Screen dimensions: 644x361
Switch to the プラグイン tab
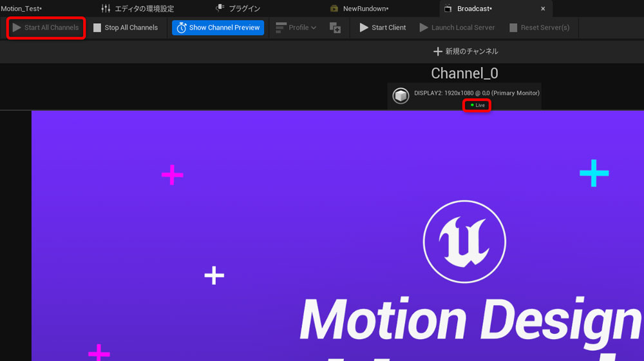click(x=238, y=8)
